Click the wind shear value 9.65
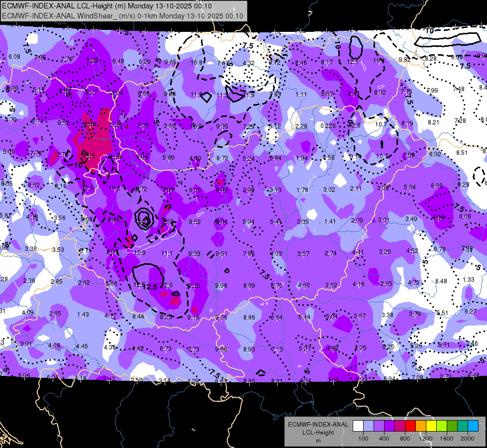 coord(171,62)
